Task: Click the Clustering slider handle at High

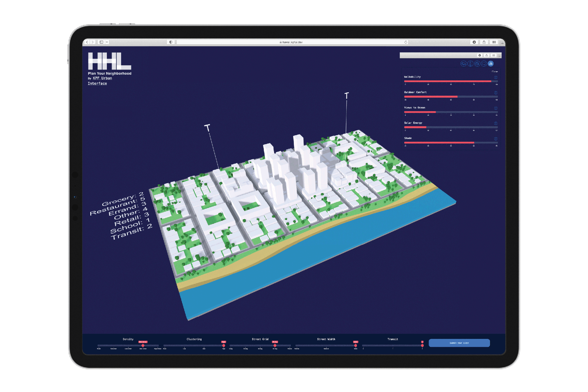Action: pos(223,345)
